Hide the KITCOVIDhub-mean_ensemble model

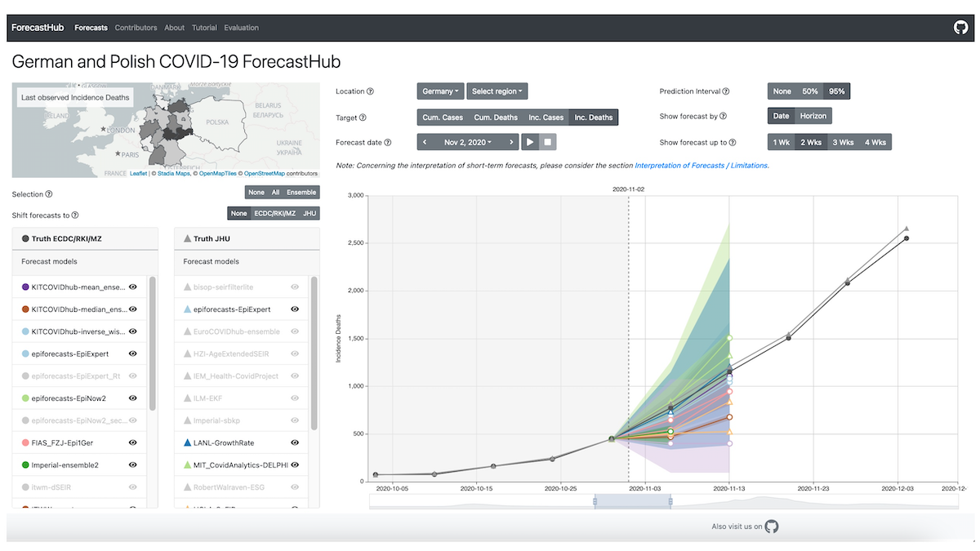pyautogui.click(x=132, y=287)
